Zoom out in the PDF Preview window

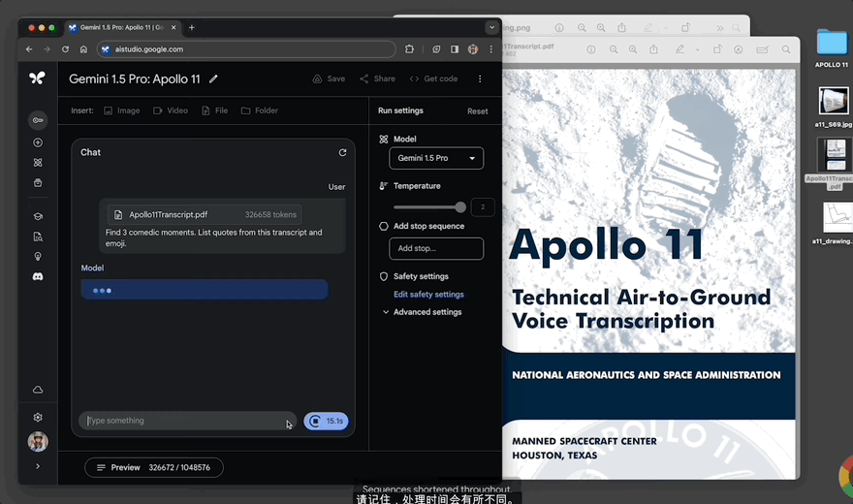coord(614,49)
